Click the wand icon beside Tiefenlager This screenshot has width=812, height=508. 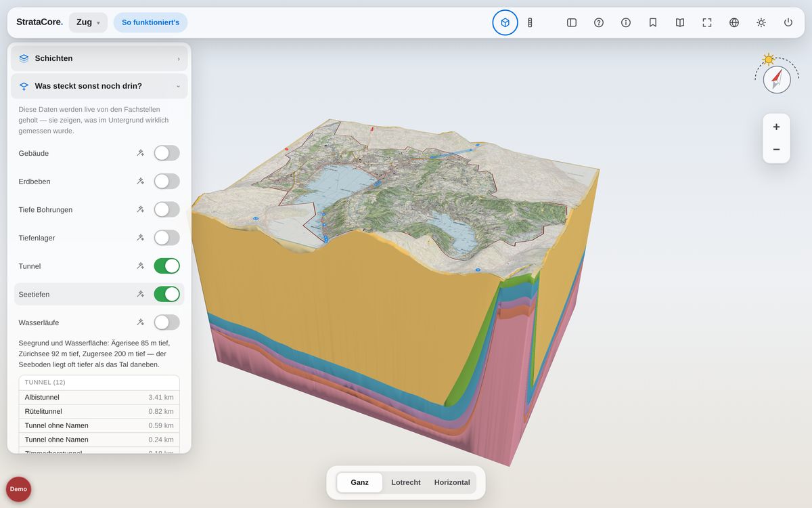pos(140,238)
